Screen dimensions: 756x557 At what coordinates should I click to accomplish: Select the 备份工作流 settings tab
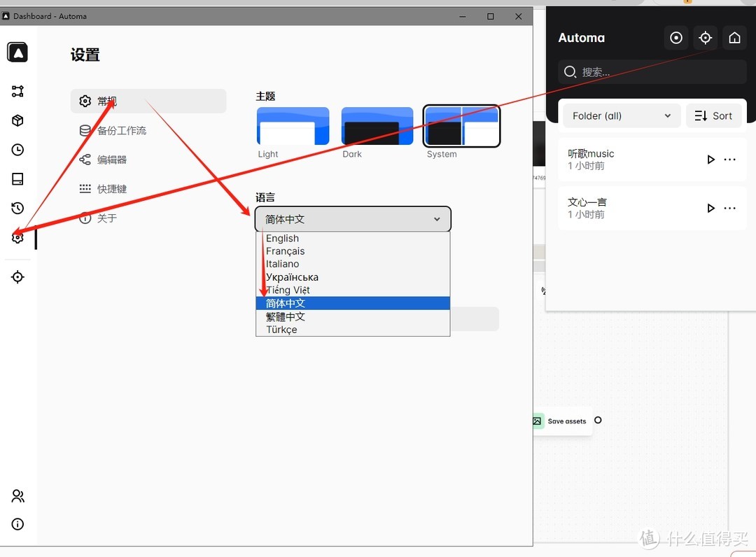[x=148, y=131]
